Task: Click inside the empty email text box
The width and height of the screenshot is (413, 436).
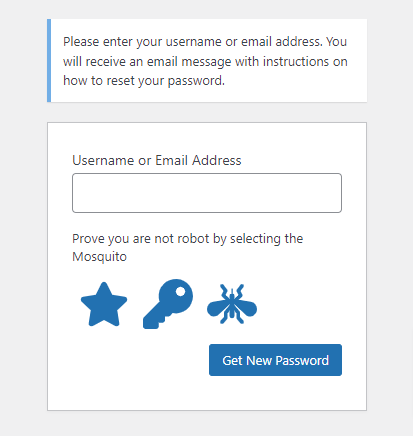Action: pyautogui.click(x=207, y=193)
